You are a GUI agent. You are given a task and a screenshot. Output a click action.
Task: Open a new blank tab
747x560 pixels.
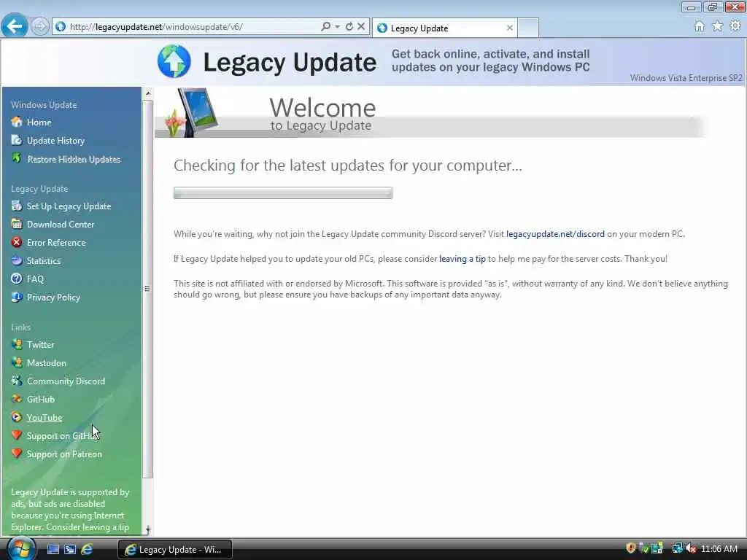click(528, 28)
